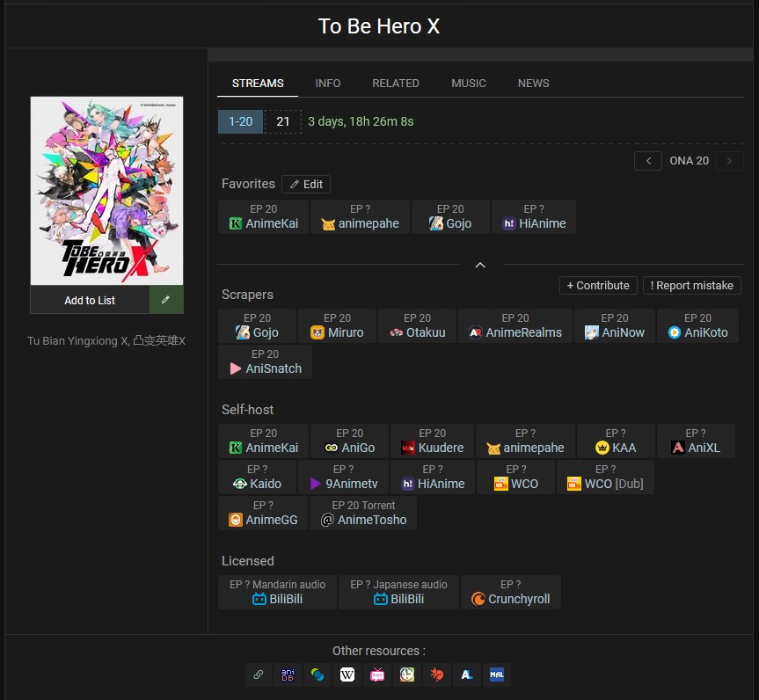Open the 9Animetv self-host stream
This screenshot has height=700, width=759.
pos(343,477)
